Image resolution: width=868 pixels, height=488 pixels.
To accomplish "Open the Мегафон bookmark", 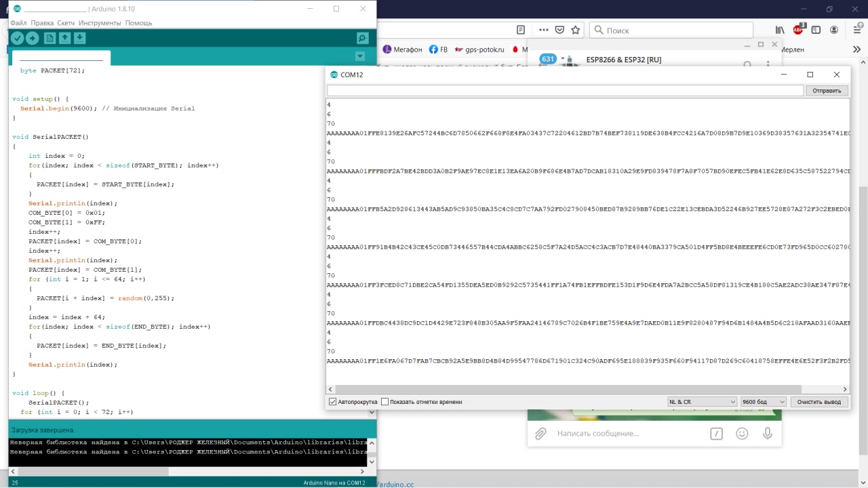I will [402, 49].
